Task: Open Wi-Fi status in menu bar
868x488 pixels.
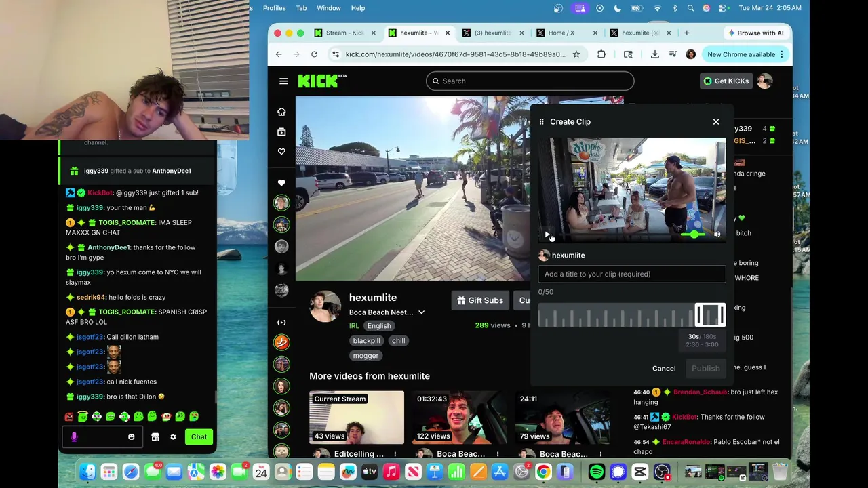Action: [657, 8]
